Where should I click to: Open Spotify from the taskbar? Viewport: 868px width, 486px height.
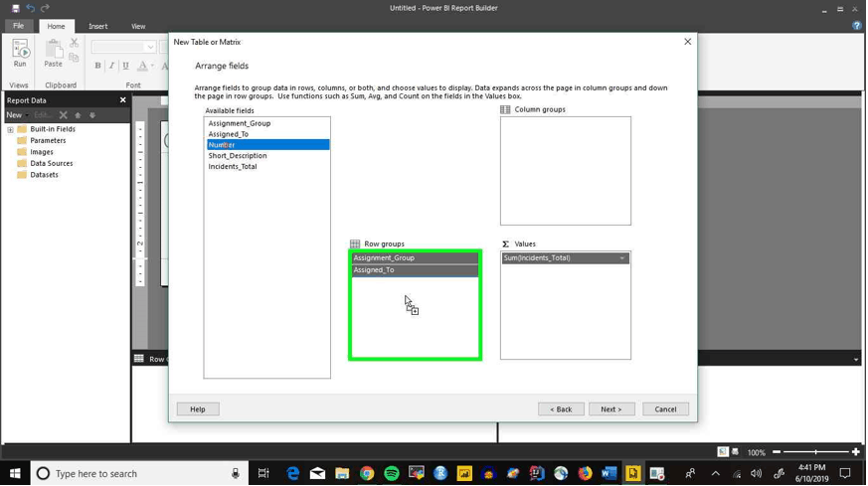click(x=392, y=474)
